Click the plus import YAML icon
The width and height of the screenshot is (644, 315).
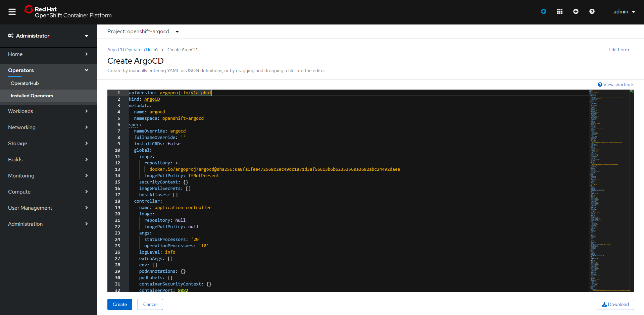tap(576, 11)
